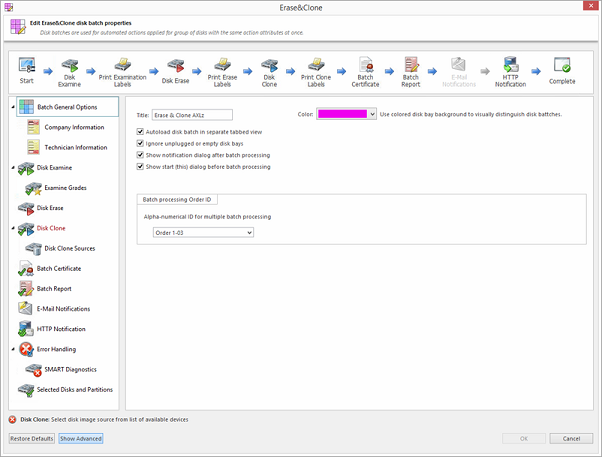602x457 pixels.
Task: Open the Disk Examine workflow step icon
Action: click(70, 65)
